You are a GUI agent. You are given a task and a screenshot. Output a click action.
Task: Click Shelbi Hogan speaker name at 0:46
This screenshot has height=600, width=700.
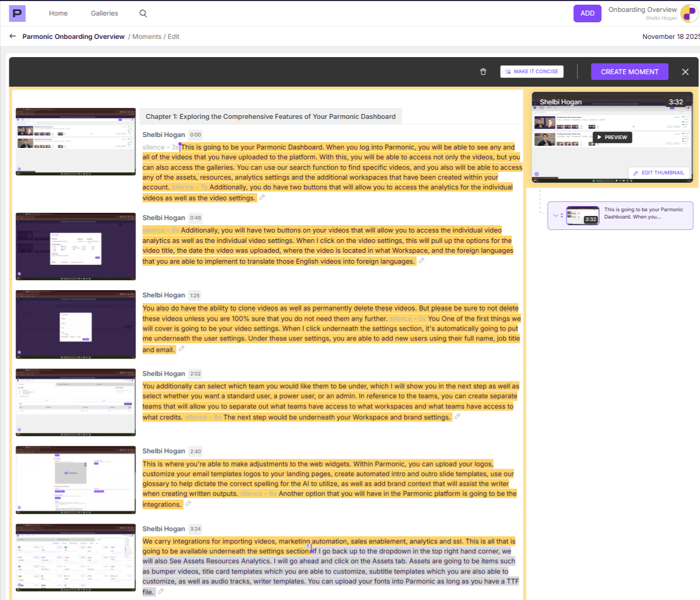(x=164, y=218)
